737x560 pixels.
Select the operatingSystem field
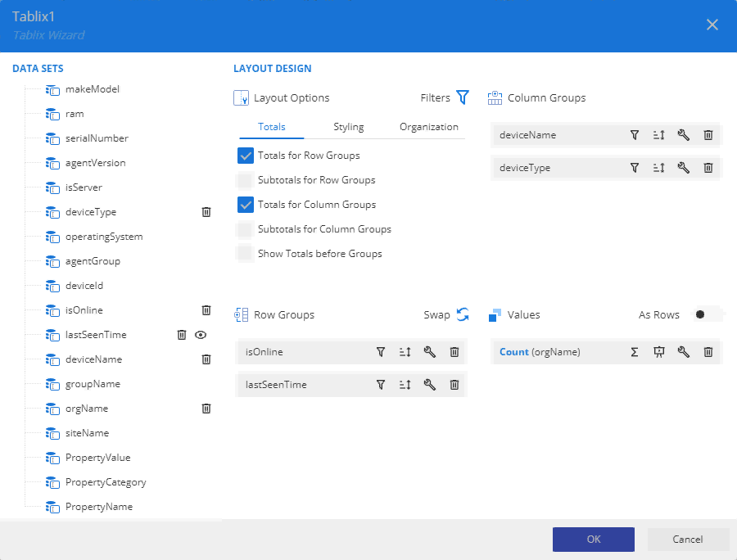pos(104,237)
